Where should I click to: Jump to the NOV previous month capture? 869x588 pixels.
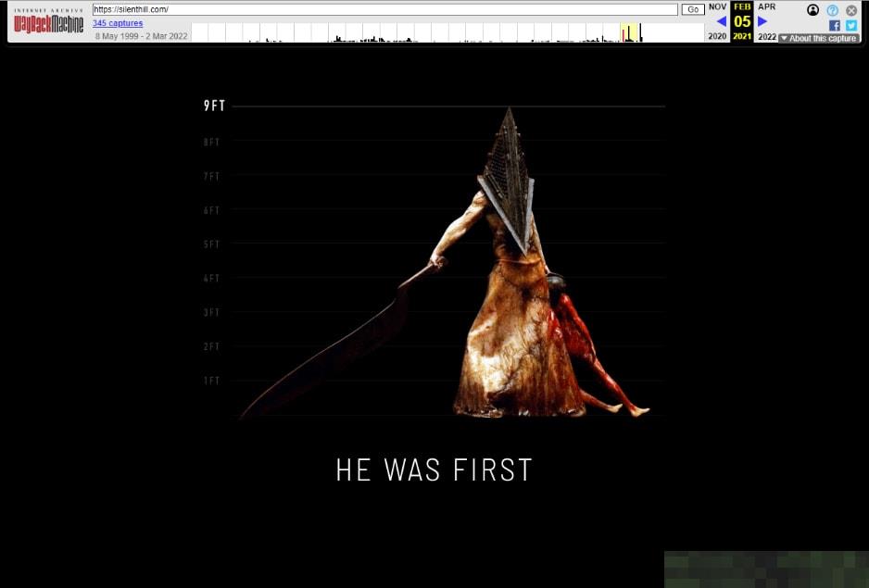point(718,6)
